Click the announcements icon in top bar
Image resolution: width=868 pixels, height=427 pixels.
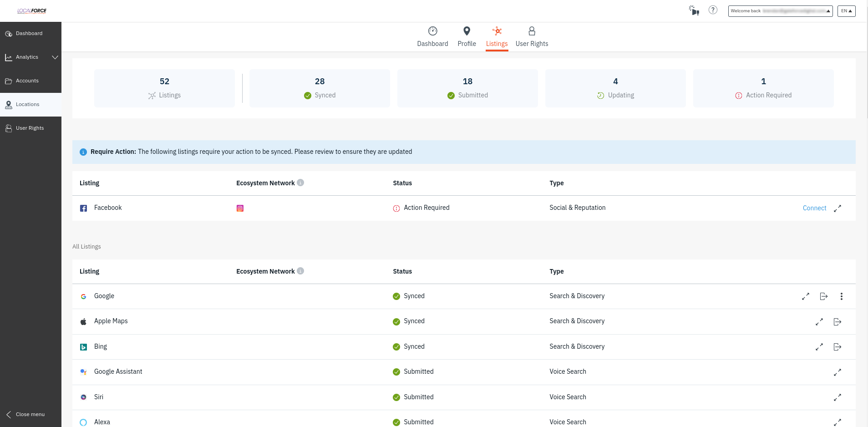[694, 10]
